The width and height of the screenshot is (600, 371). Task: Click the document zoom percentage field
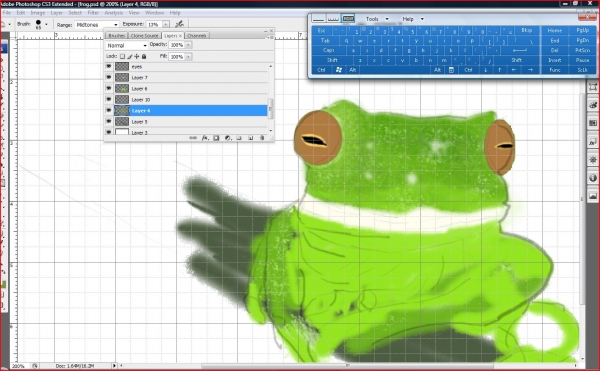(18, 366)
